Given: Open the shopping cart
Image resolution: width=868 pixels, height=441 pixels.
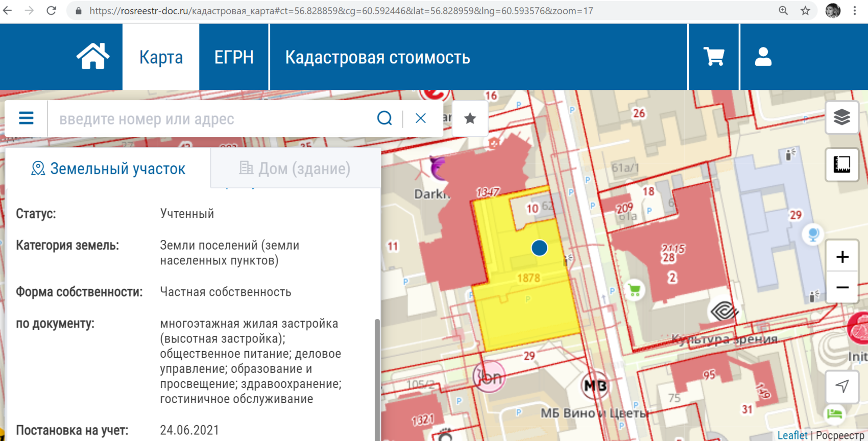Looking at the screenshot, I should tap(714, 57).
